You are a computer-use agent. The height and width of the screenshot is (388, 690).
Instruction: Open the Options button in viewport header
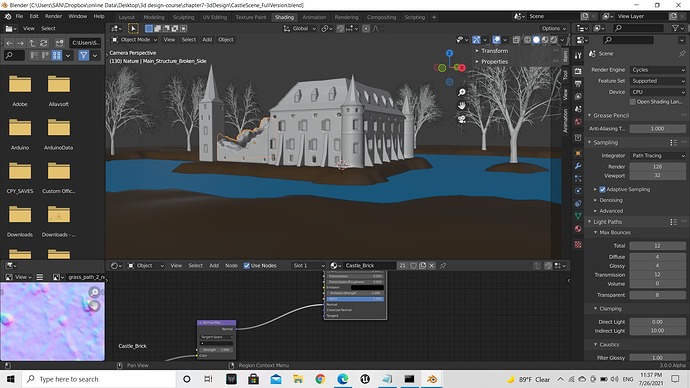554,28
